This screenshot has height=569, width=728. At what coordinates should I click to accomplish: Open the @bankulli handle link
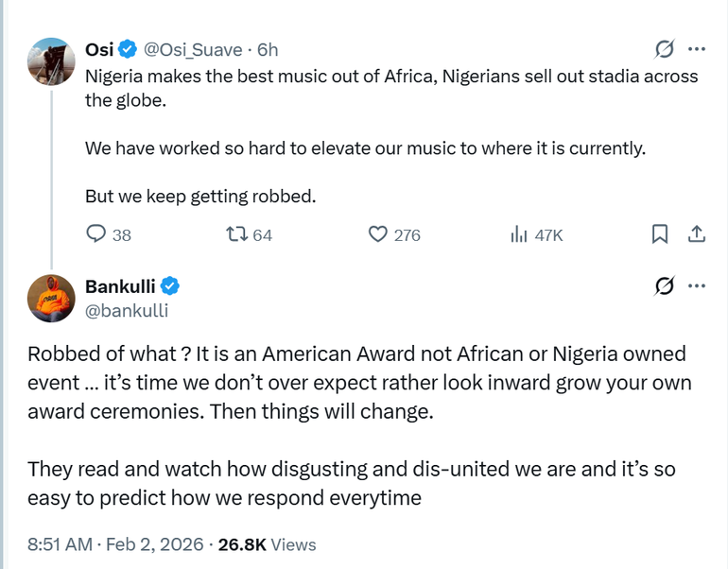127,308
